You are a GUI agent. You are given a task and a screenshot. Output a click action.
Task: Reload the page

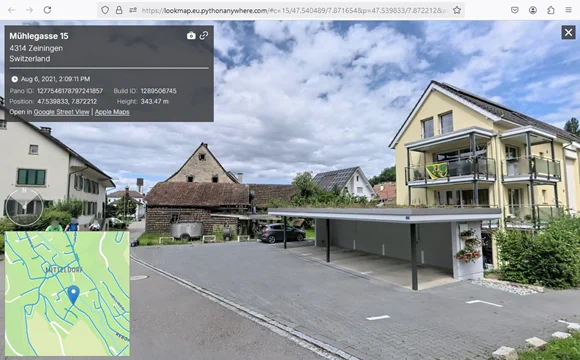click(47, 10)
